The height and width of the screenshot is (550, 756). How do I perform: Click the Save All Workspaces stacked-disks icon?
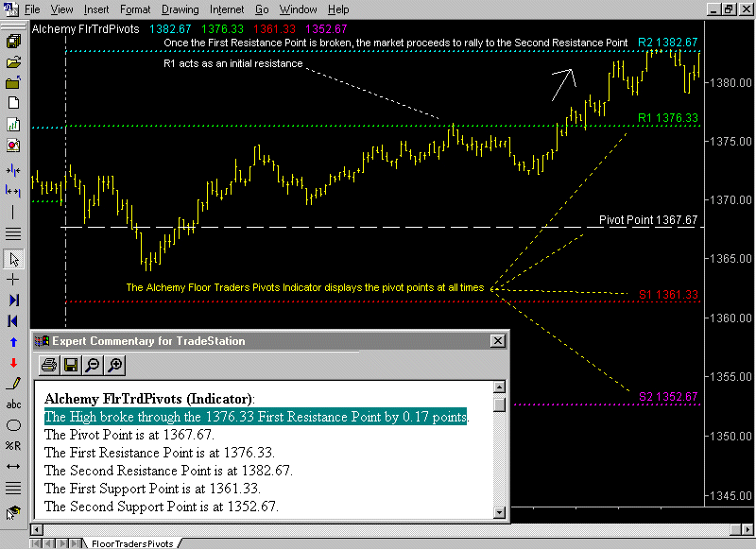pyautogui.click(x=13, y=42)
